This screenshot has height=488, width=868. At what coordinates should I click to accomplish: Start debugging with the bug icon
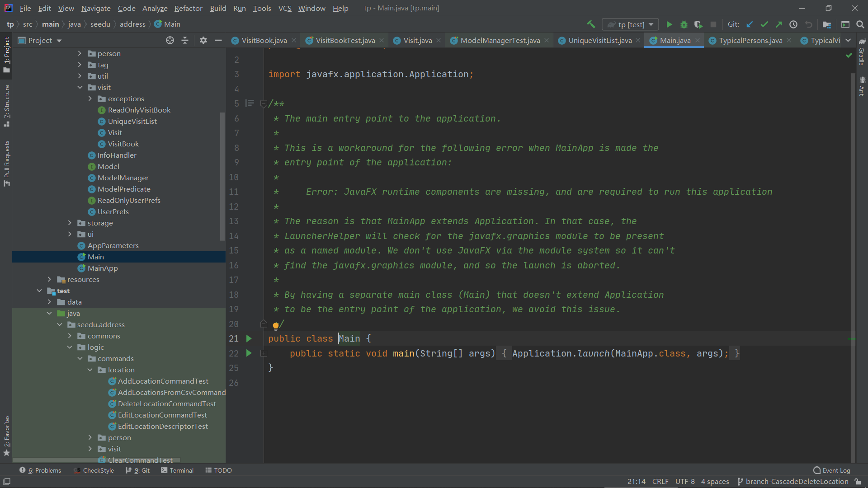[x=684, y=24]
